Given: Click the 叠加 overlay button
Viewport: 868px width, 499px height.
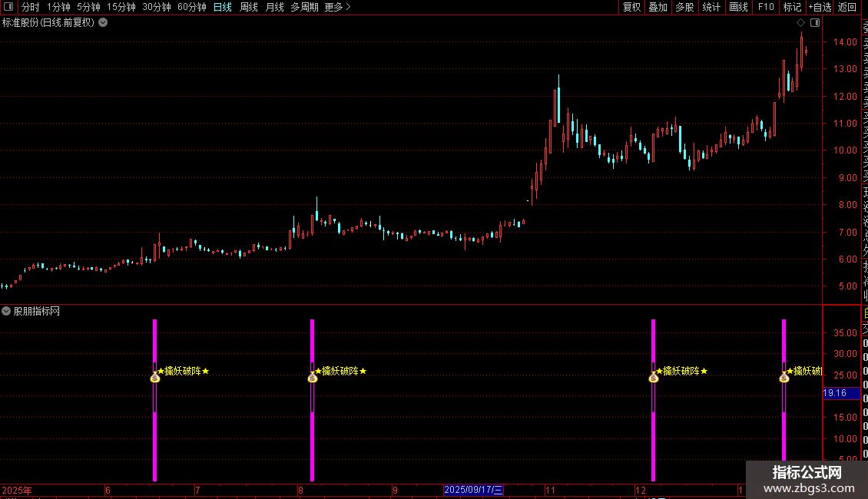Looking at the screenshot, I should [658, 7].
